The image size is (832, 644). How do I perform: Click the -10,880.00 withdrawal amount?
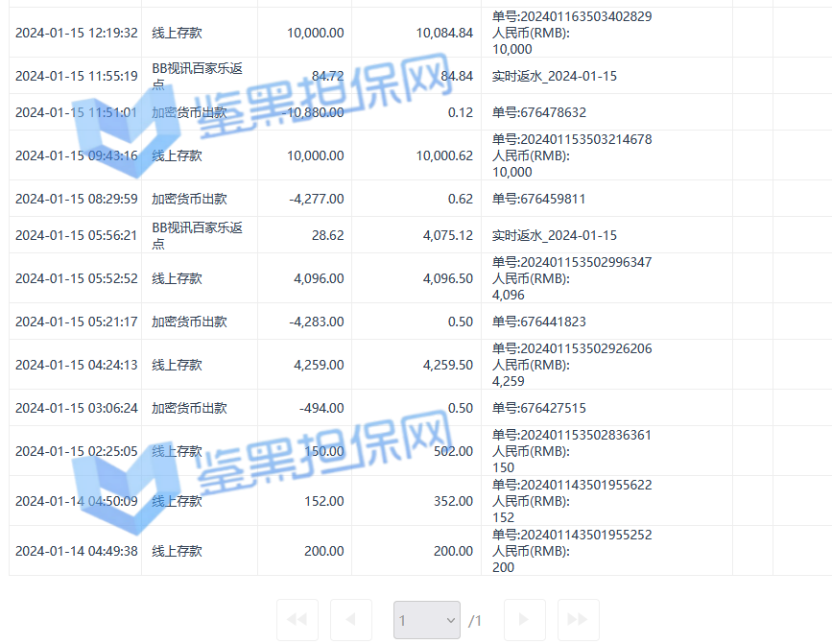click(x=316, y=112)
